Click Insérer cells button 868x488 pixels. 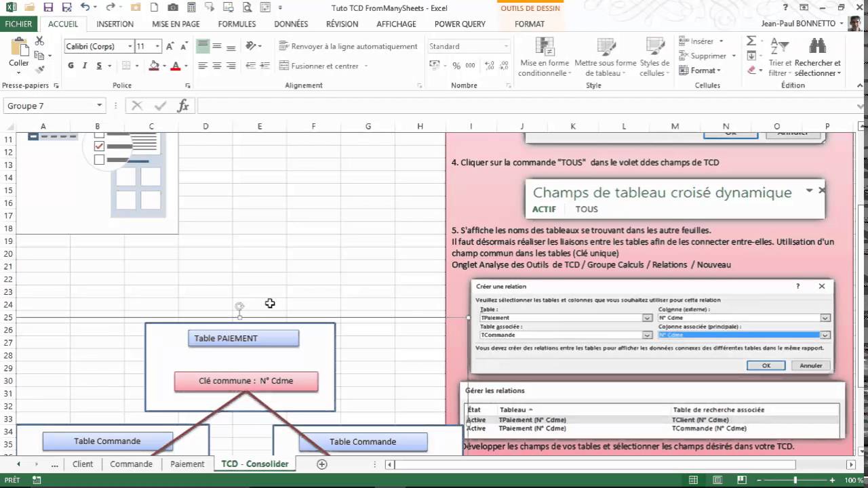[701, 41]
